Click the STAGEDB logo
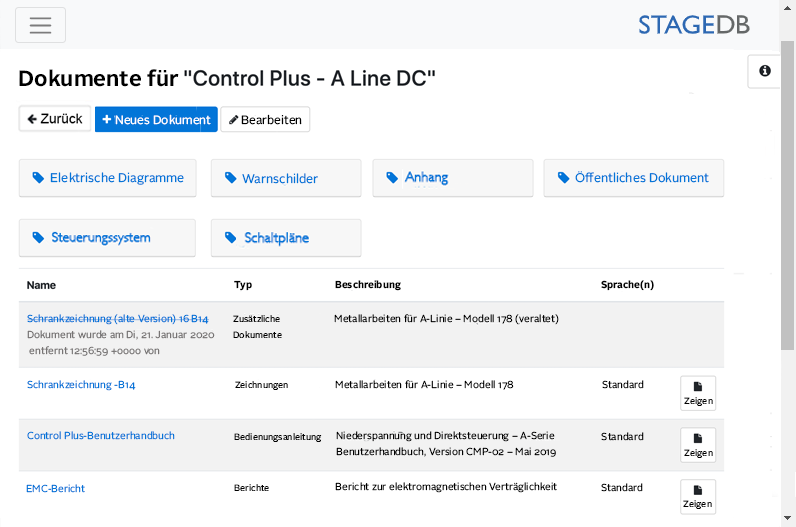This screenshot has width=796, height=527. [693, 25]
